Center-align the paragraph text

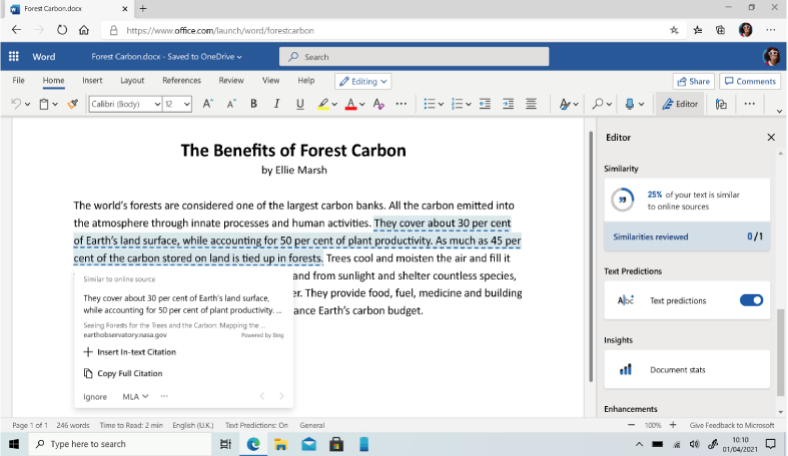(531, 104)
